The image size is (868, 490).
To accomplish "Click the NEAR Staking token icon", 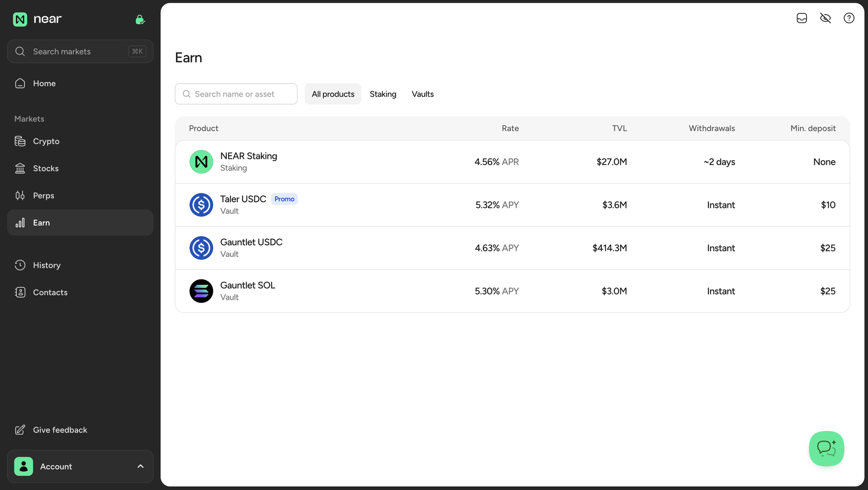I will click(x=201, y=162).
